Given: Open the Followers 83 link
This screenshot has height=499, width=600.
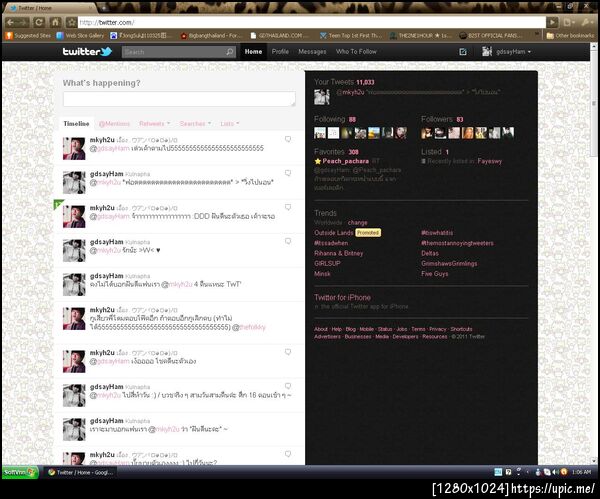Looking at the screenshot, I should click(x=442, y=119).
